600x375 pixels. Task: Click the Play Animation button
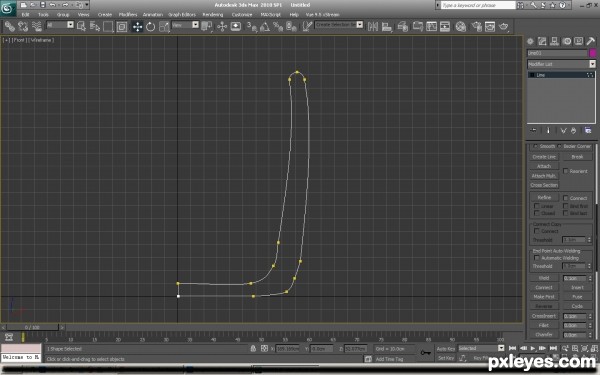(533, 348)
